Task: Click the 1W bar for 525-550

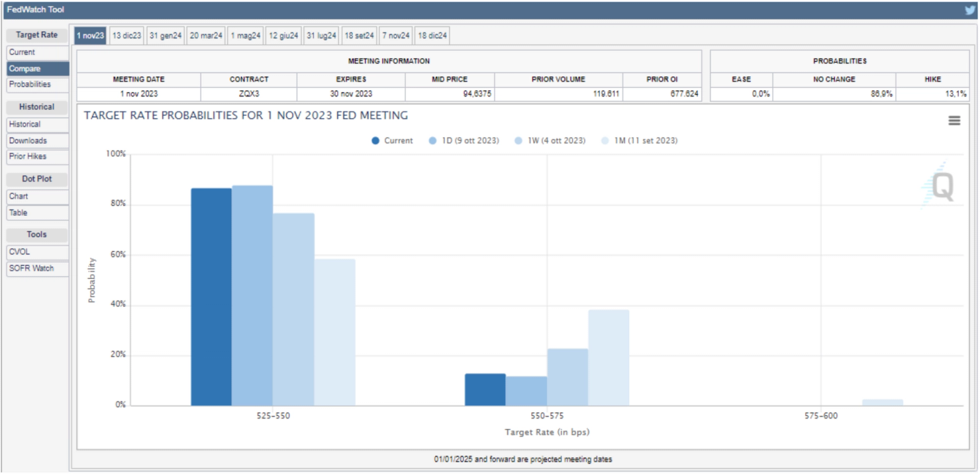Action: coord(293,309)
